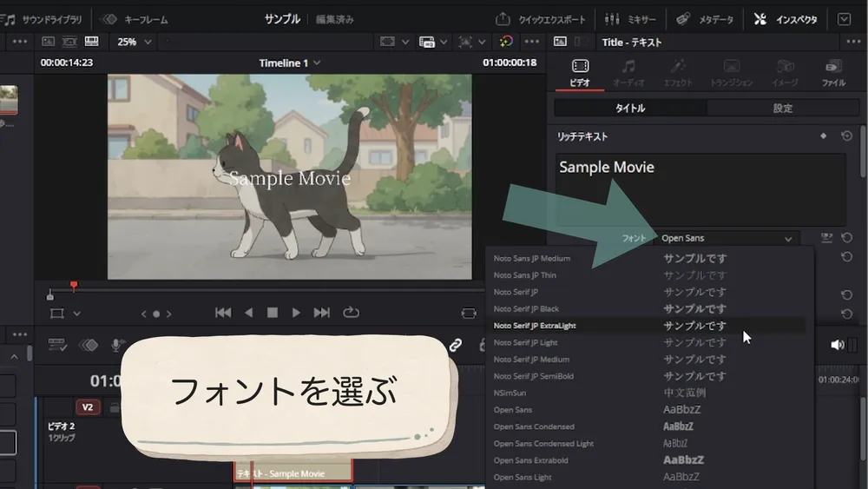Choose Open Sans font in list

click(645, 410)
